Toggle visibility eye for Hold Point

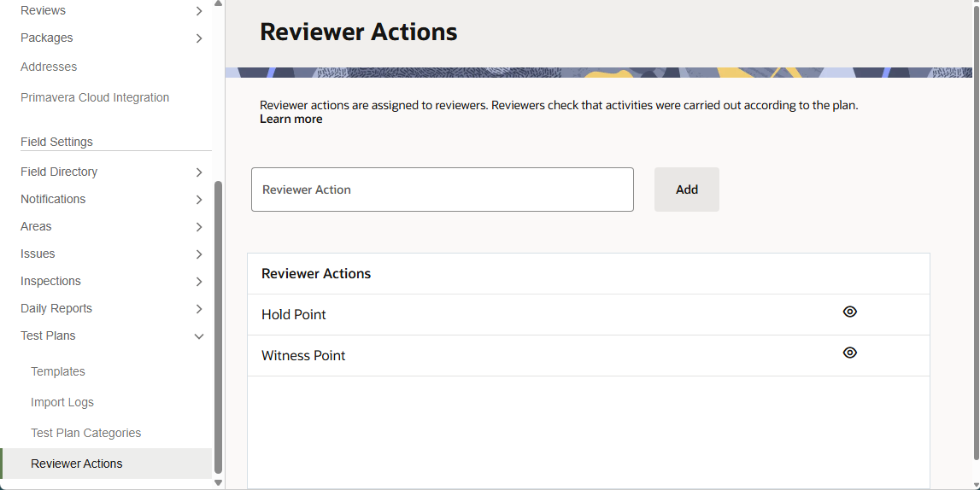[x=849, y=312]
